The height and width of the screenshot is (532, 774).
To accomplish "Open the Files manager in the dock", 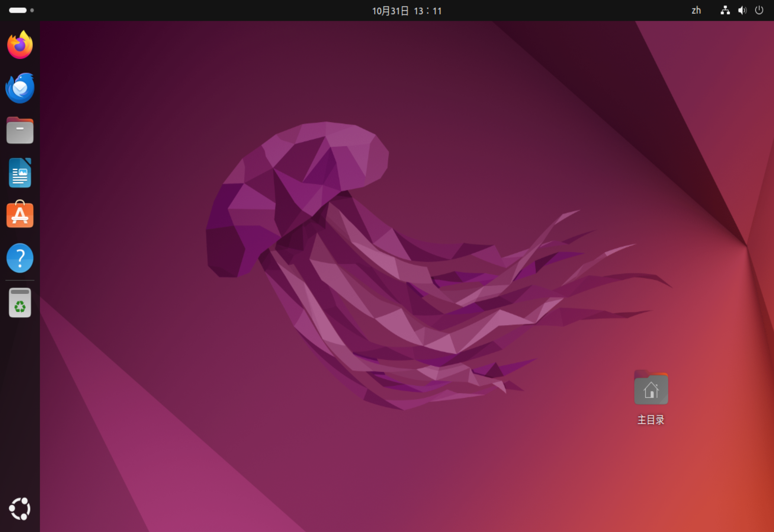I will (20, 131).
